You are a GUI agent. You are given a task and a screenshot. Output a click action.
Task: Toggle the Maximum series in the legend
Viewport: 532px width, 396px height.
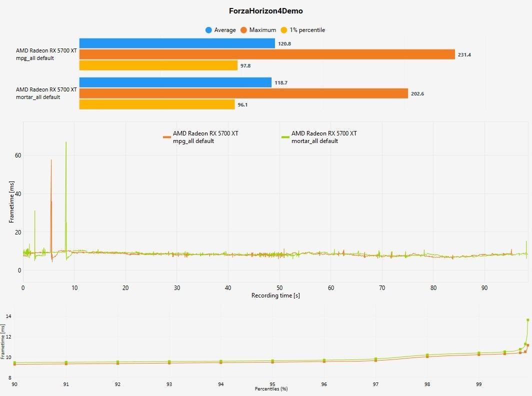coord(258,30)
